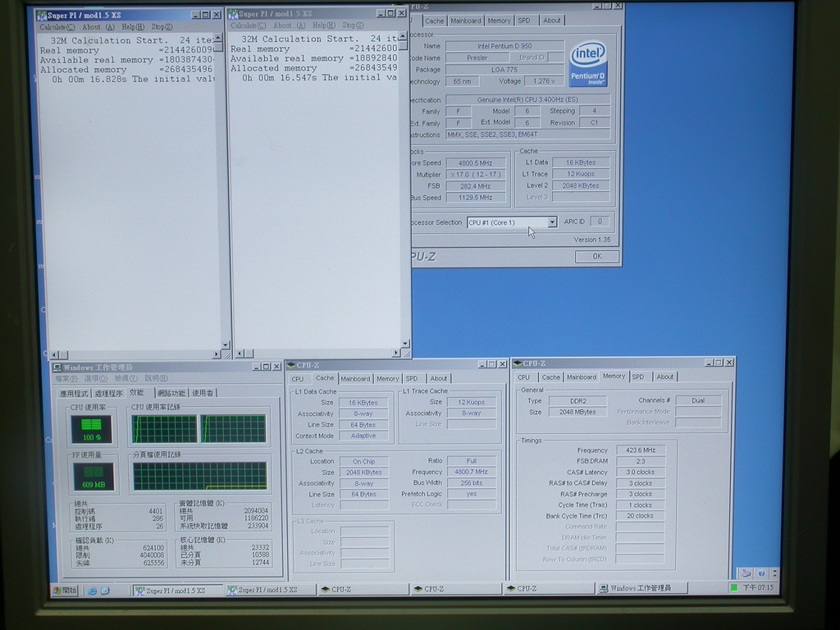
Task: Click Stop in the Super PI window showing 16.547s
Action: (353, 25)
